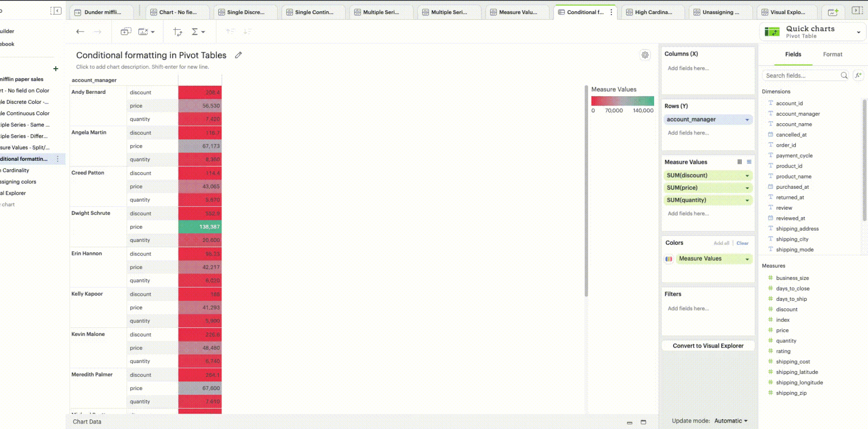The image size is (868, 429).
Task: Click the sigma aggregation icon in the toolbar
Action: pos(195,32)
